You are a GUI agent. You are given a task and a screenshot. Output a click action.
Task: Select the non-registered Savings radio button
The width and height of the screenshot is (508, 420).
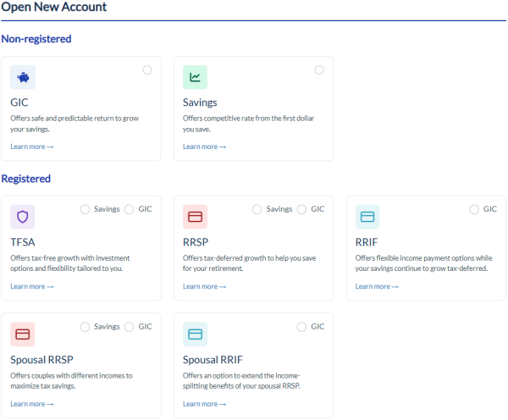[319, 70]
